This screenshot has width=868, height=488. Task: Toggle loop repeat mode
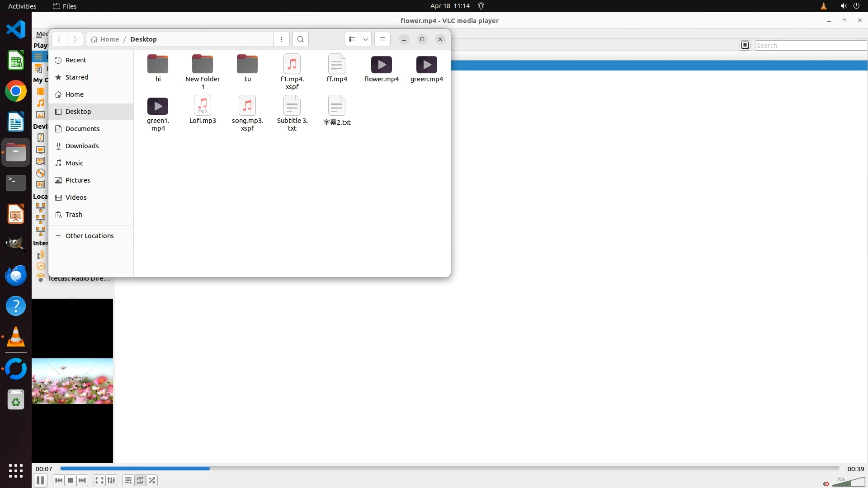140,480
